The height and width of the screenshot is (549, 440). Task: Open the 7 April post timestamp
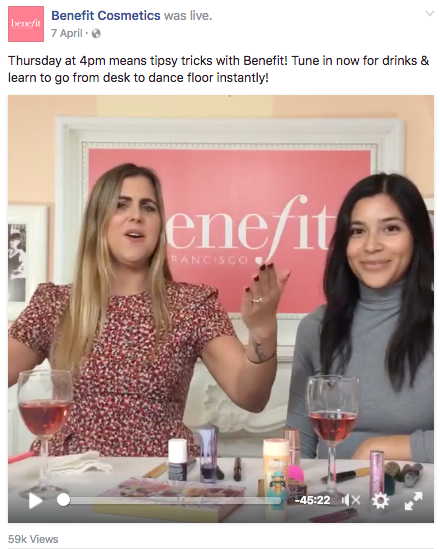click(x=67, y=33)
